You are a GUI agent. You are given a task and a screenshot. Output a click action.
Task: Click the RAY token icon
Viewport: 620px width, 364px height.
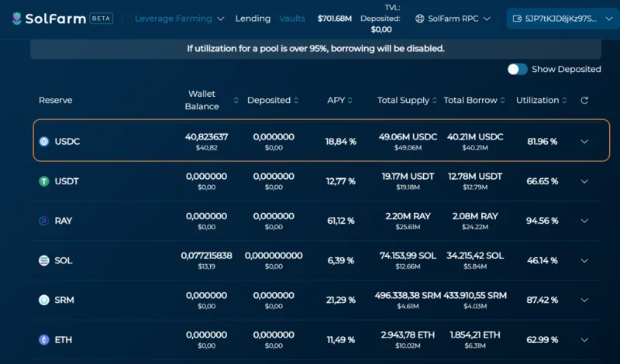(44, 221)
